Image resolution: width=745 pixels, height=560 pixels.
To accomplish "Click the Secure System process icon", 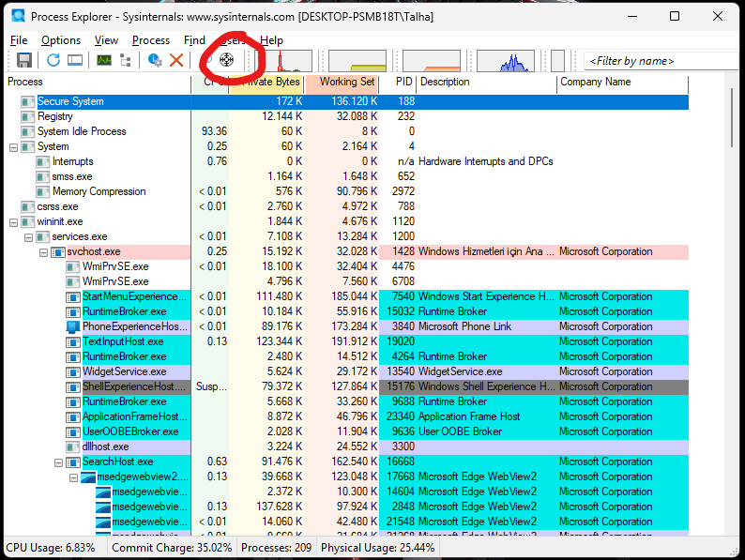I will tap(27, 101).
